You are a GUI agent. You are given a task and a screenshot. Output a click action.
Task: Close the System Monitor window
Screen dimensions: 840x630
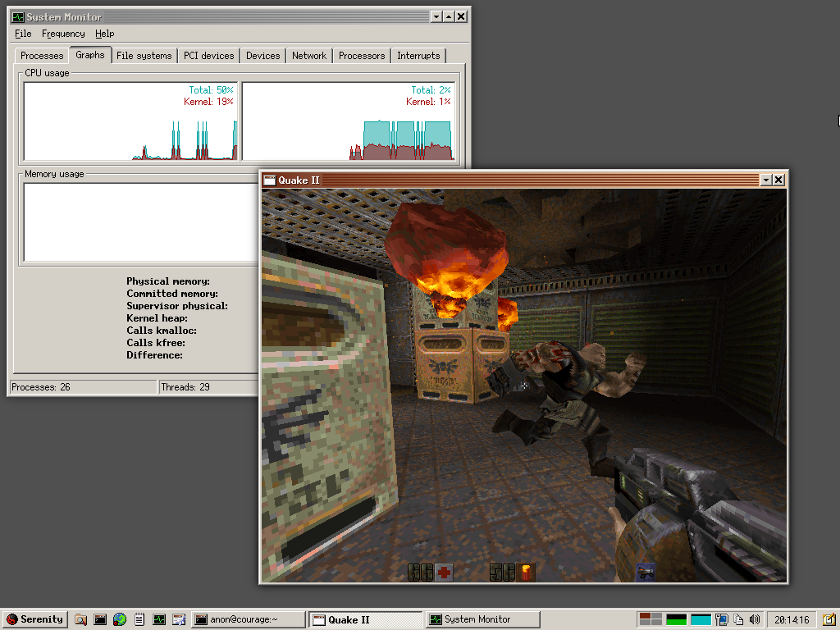coord(461,16)
